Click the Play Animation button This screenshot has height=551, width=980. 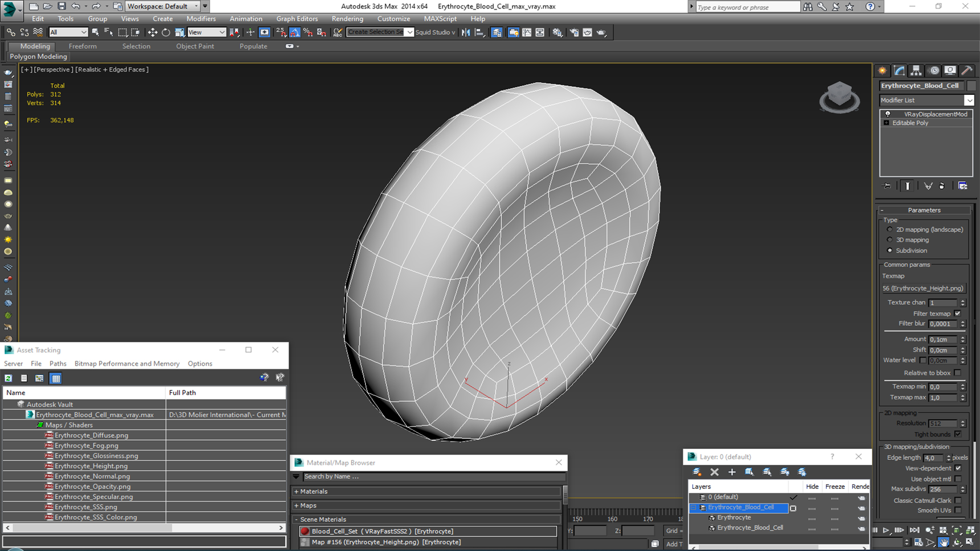click(887, 531)
